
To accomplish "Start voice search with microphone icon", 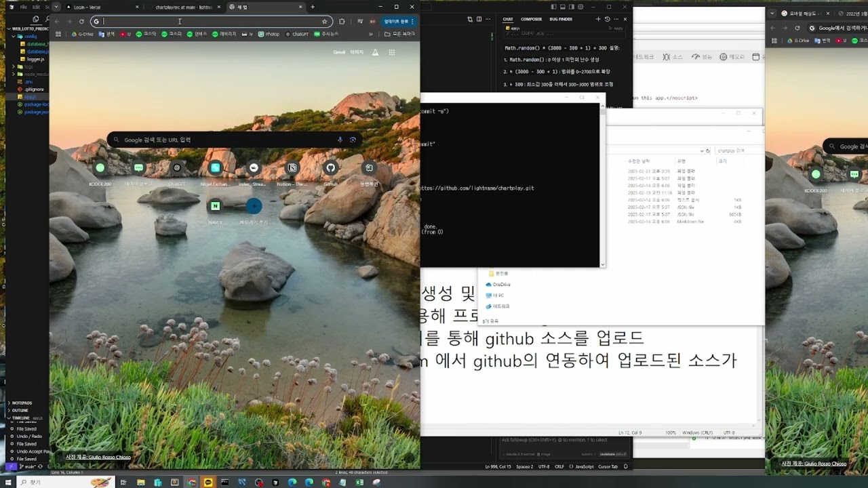I will (340, 140).
